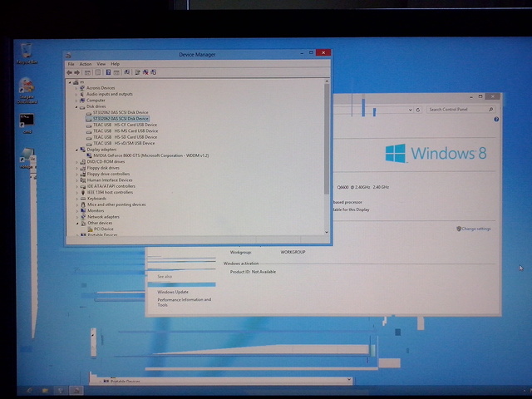Select the PCI Device under Other devices
Screen dimensions: 532x399
102,229
